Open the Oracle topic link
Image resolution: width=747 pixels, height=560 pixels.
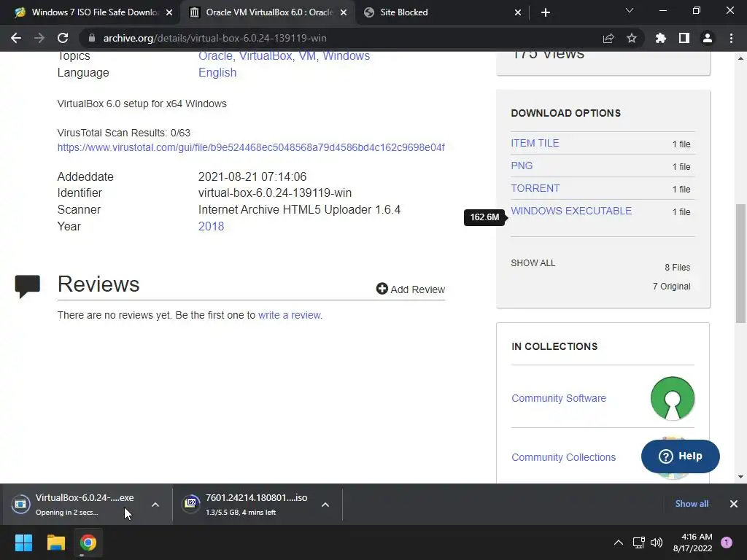(214, 55)
